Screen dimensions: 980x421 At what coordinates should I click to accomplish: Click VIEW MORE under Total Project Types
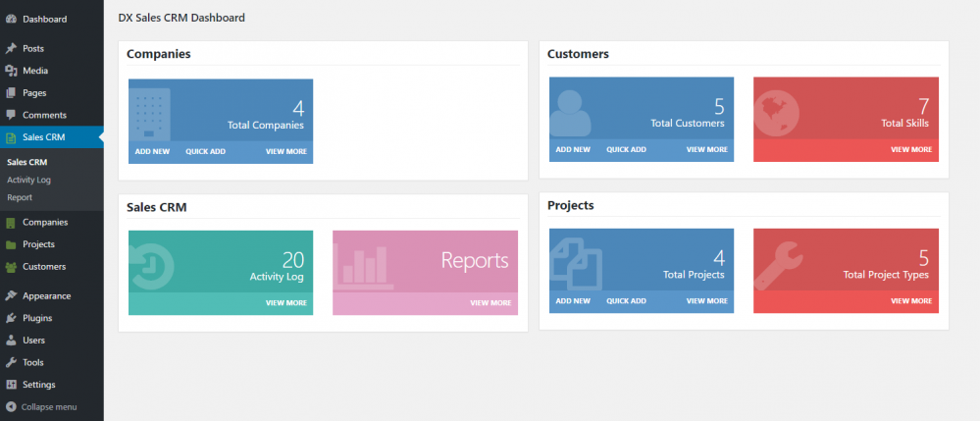point(910,301)
